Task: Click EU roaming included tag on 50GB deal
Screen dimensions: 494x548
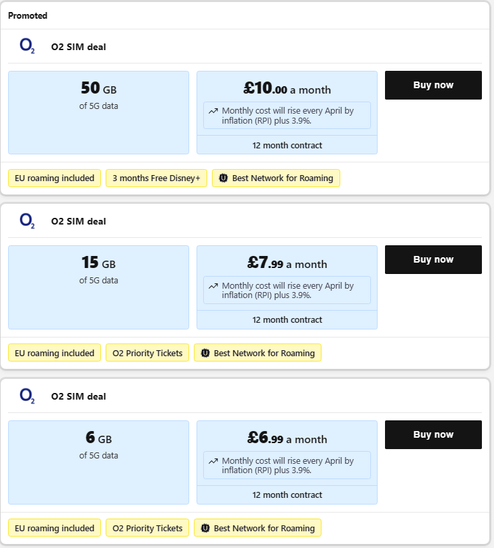Action: 55,178
